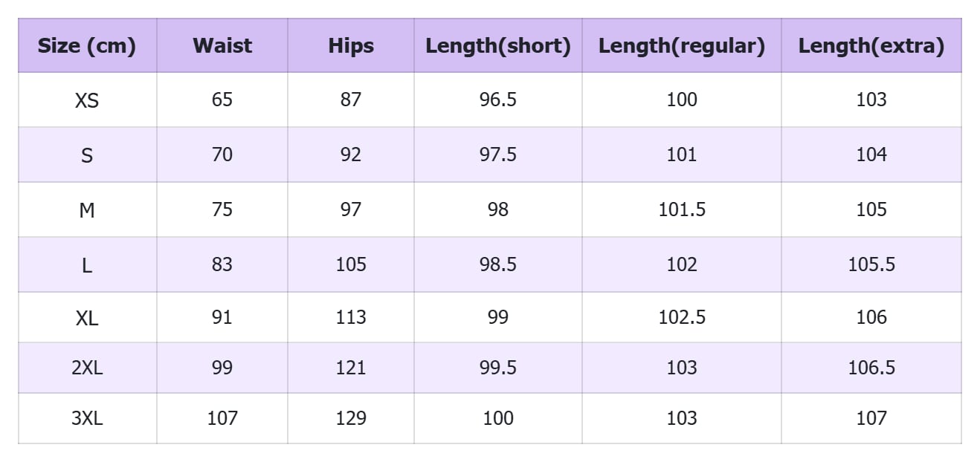980x462 pixels.
Task: Select the regular length value 102.5
Action: pyautogui.click(x=681, y=317)
